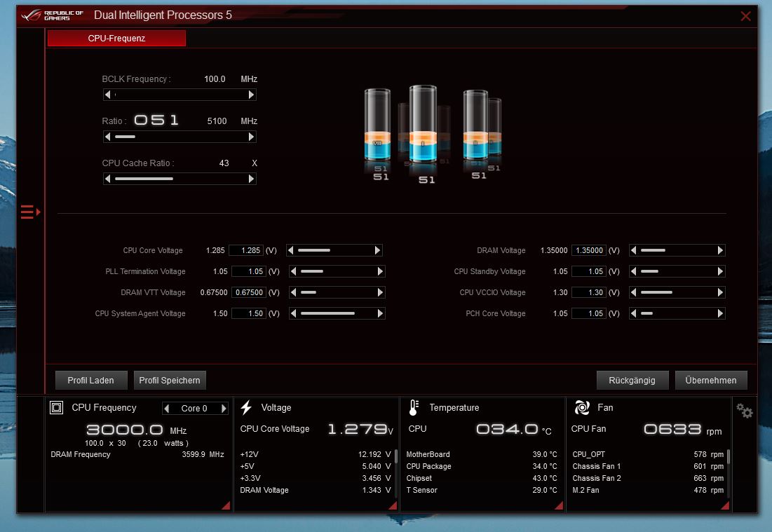The image size is (772, 532).
Task: Increase CPU Ratio with right arrow
Action: click(x=252, y=137)
